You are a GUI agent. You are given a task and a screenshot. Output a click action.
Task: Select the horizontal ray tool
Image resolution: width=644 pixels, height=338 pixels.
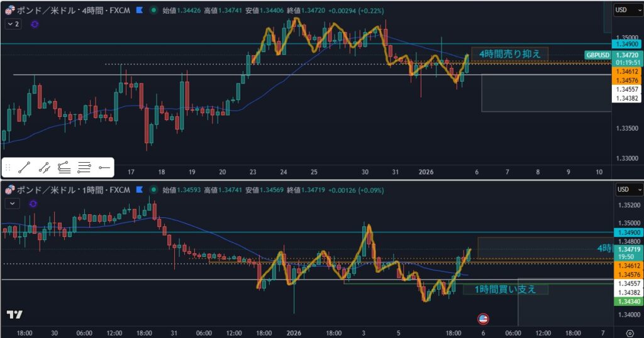(x=104, y=167)
